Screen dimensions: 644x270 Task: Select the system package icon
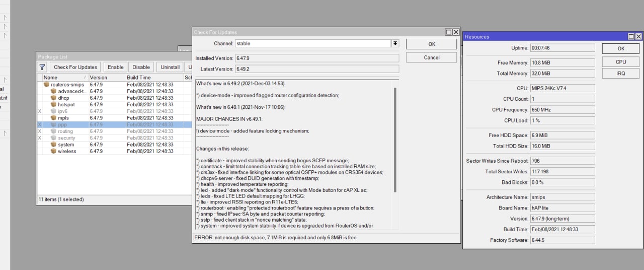[x=53, y=145]
